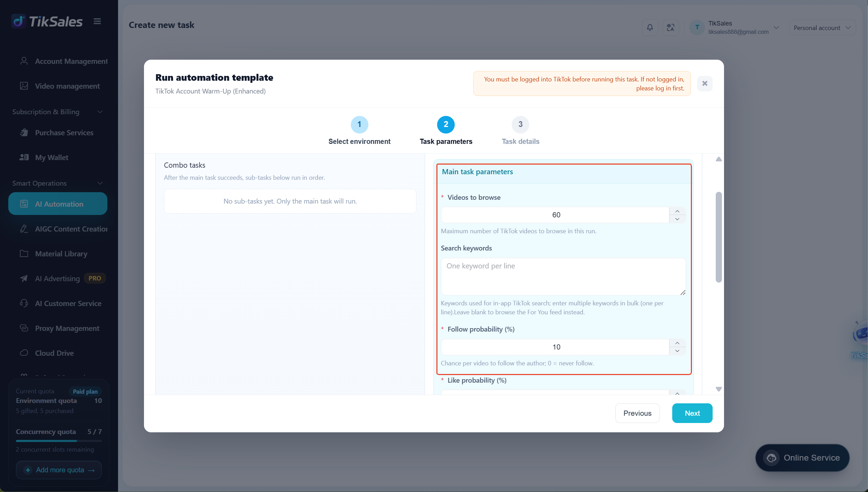868x492 pixels.
Task: Open the language translation icon
Action: pyautogui.click(x=671, y=28)
